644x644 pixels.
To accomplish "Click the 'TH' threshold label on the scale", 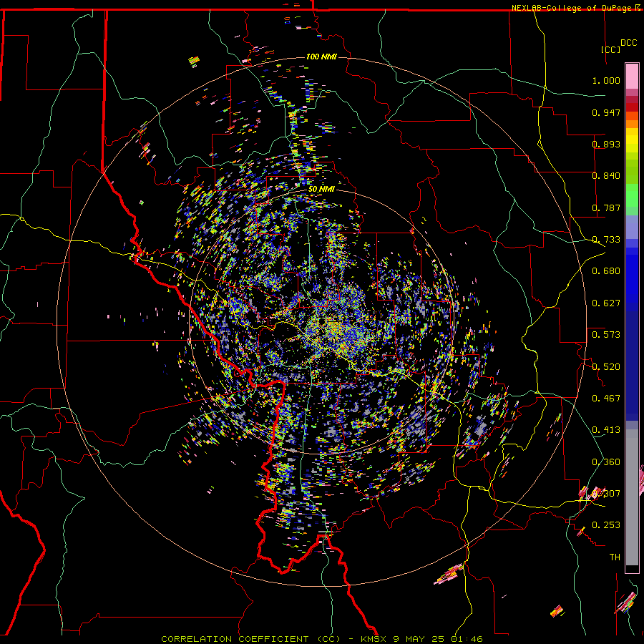I will pyautogui.click(x=615, y=557).
